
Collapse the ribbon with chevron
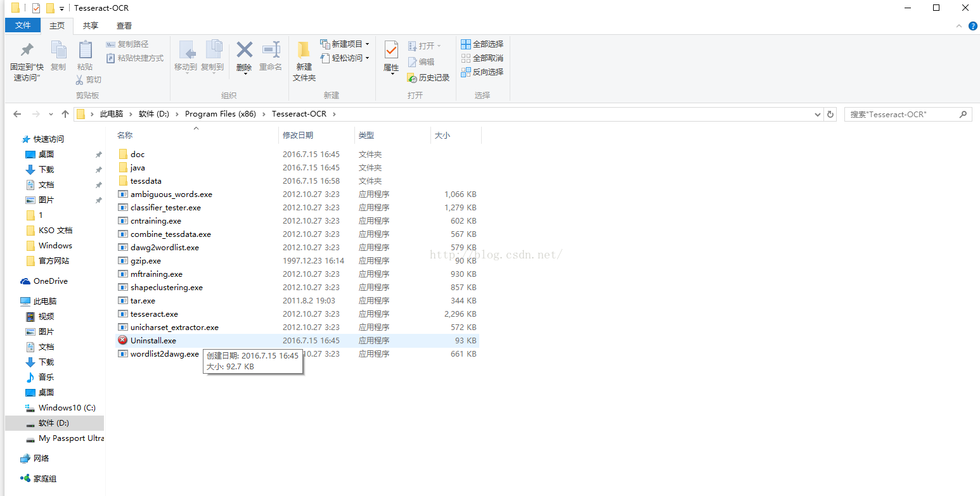tap(959, 26)
